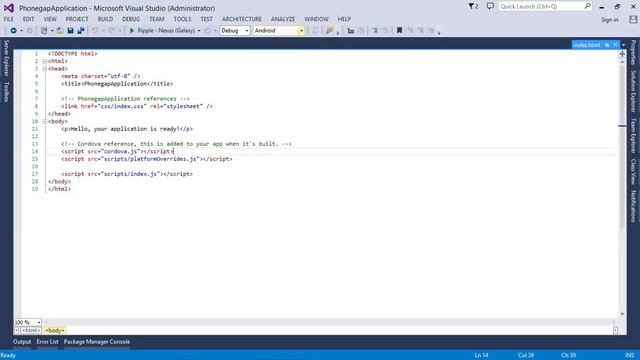Open the FILE menu
Image resolution: width=640 pixels, height=360 pixels.
point(9,19)
